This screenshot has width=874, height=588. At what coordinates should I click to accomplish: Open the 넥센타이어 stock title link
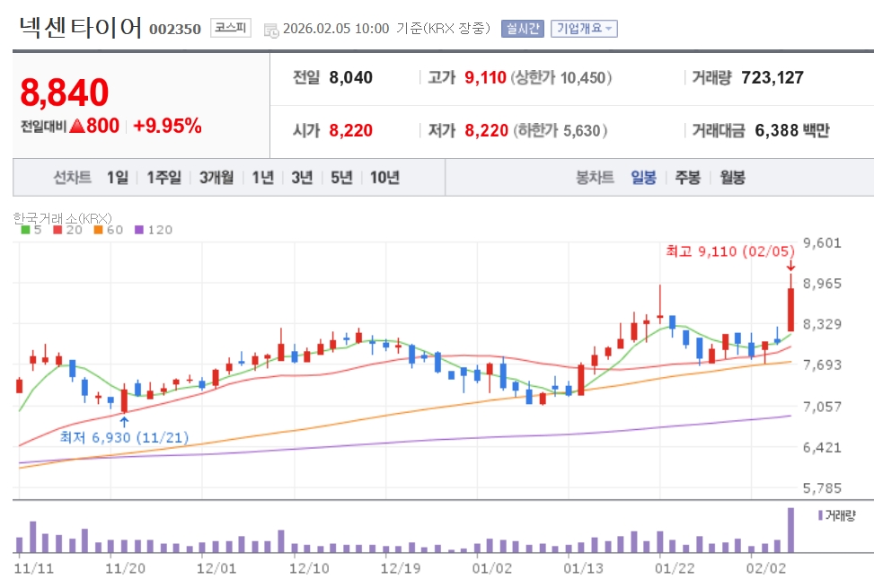click(81, 28)
